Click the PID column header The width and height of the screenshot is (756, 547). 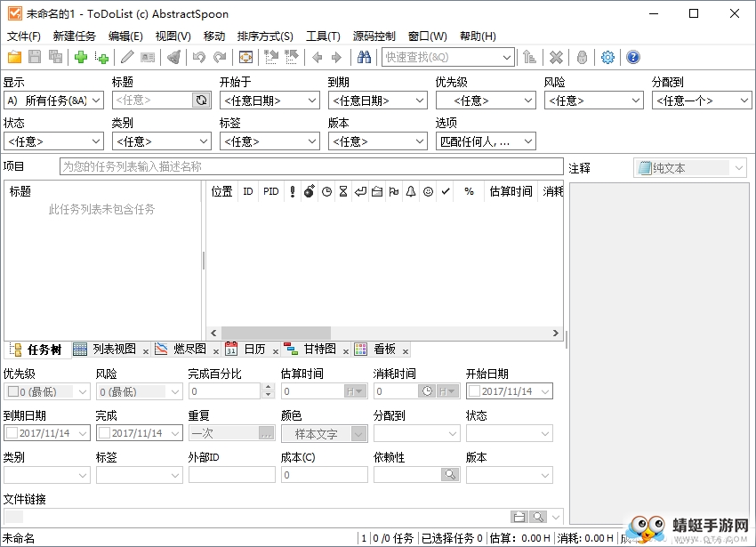click(271, 191)
